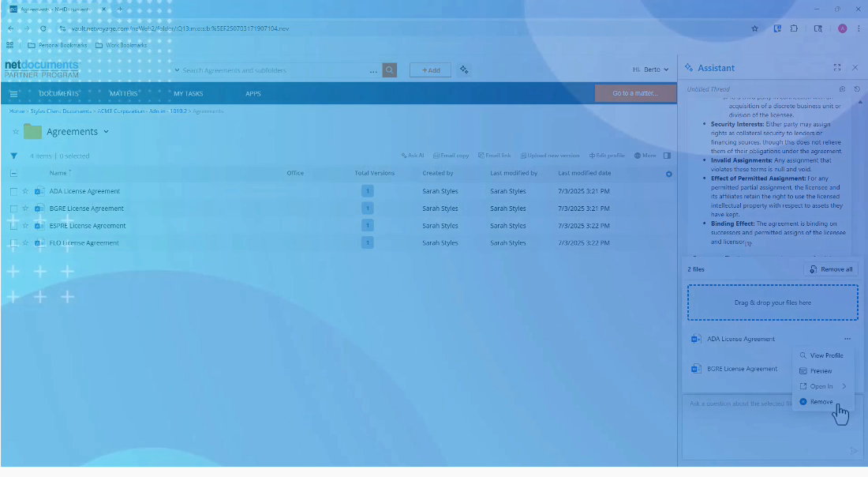Sort by Name column header
The height and width of the screenshot is (477, 868).
point(58,173)
